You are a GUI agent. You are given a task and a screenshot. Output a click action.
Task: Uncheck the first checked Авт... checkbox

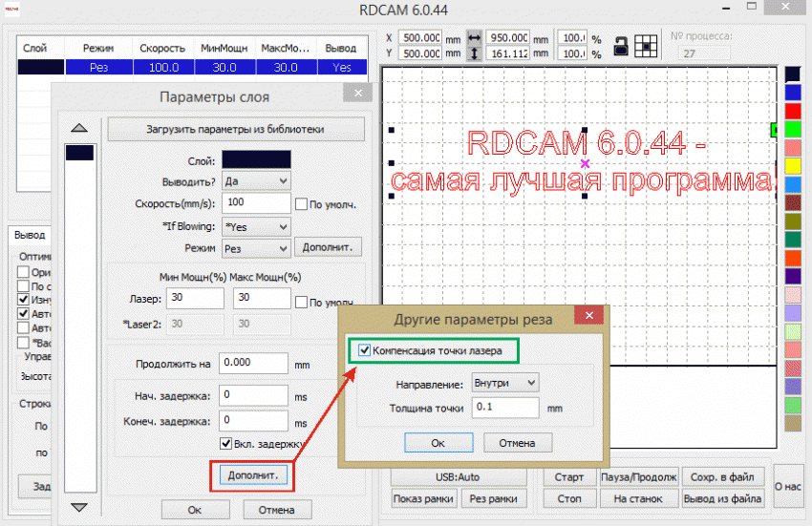pyautogui.click(x=23, y=313)
